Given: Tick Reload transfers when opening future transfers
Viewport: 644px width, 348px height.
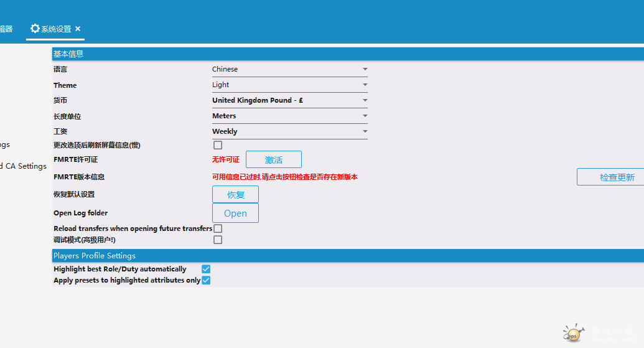Looking at the screenshot, I should (218, 228).
